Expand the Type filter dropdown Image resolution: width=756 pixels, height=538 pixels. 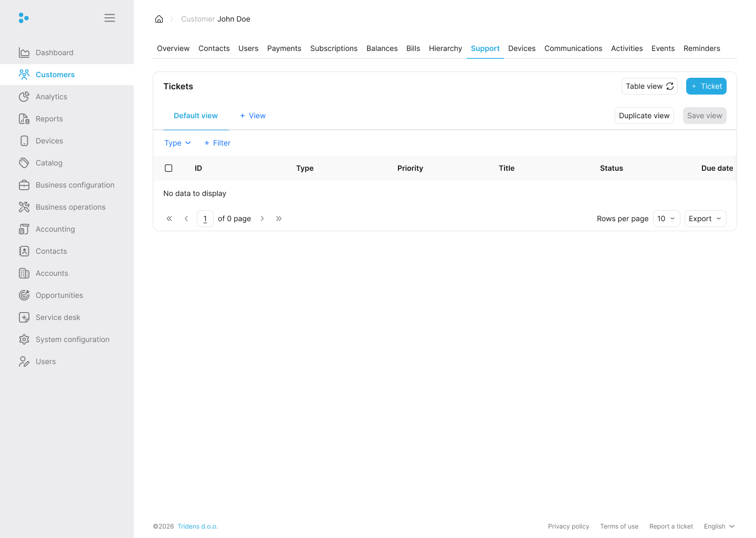click(177, 143)
